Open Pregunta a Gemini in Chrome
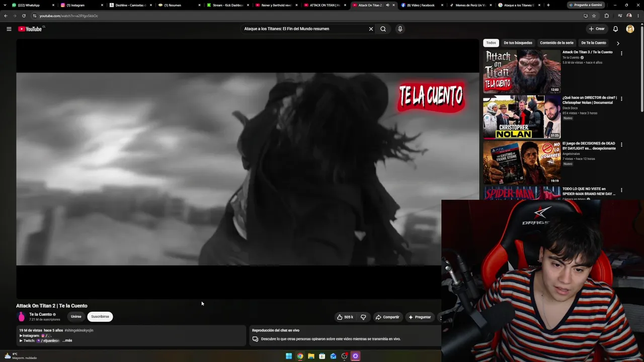The height and width of the screenshot is (362, 644). tap(585, 5)
